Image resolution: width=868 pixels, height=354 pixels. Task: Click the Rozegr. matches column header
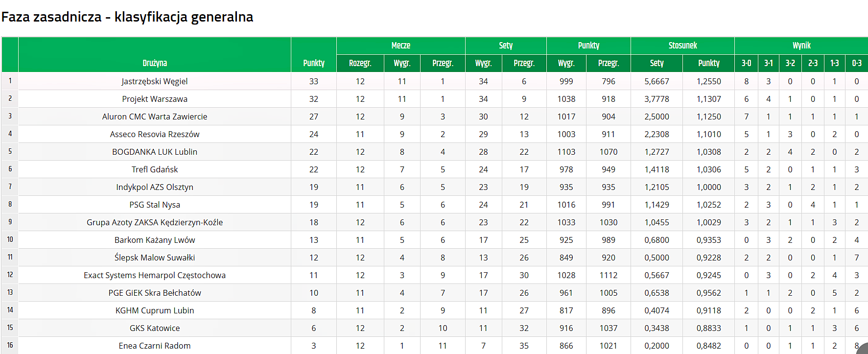pyautogui.click(x=360, y=63)
